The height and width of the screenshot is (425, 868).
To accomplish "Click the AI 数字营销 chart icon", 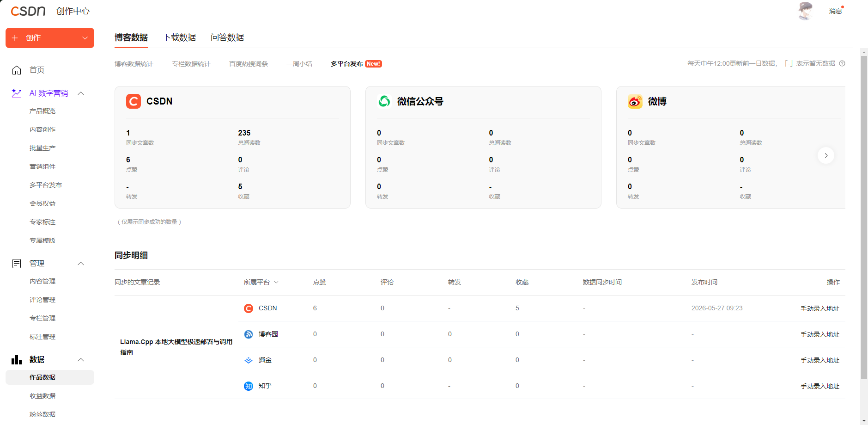I will pos(17,93).
